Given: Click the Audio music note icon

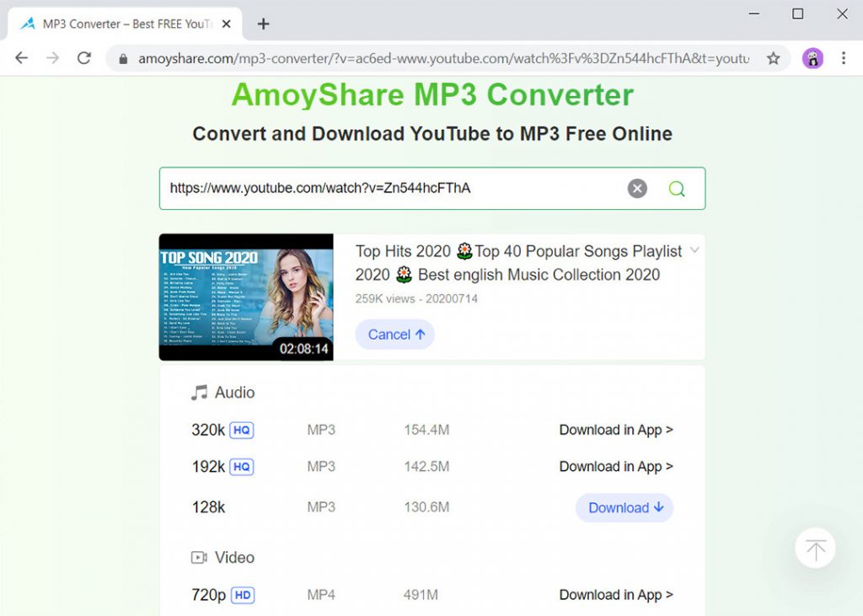Looking at the screenshot, I should (x=199, y=393).
